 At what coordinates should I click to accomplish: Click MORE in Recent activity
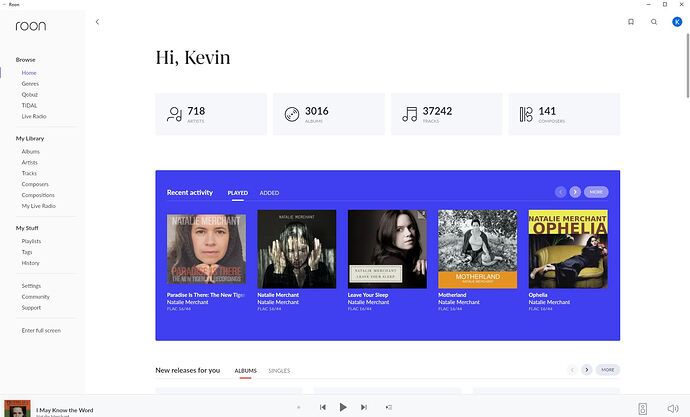coord(596,192)
